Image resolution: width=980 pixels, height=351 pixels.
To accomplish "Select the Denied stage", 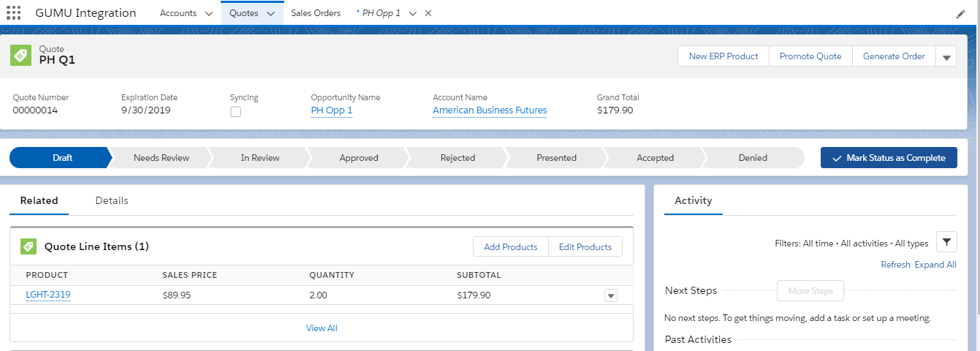I will click(753, 158).
